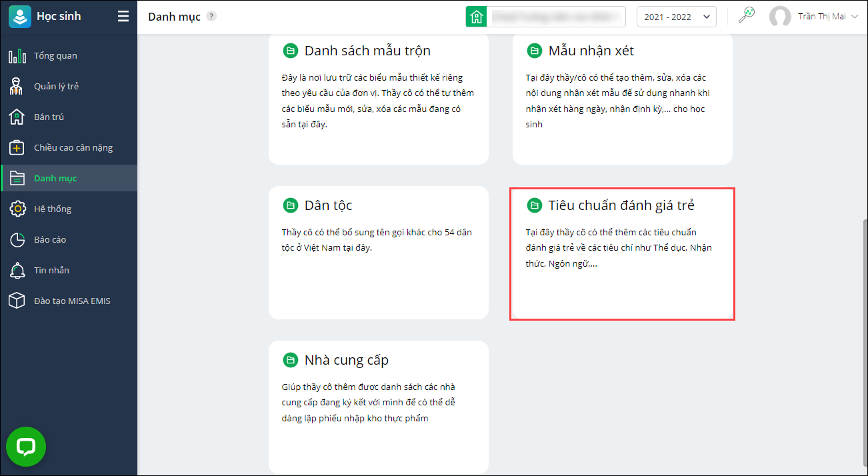Click the Dân tộc folder icon
The height and width of the screenshot is (476, 868).
[290, 205]
